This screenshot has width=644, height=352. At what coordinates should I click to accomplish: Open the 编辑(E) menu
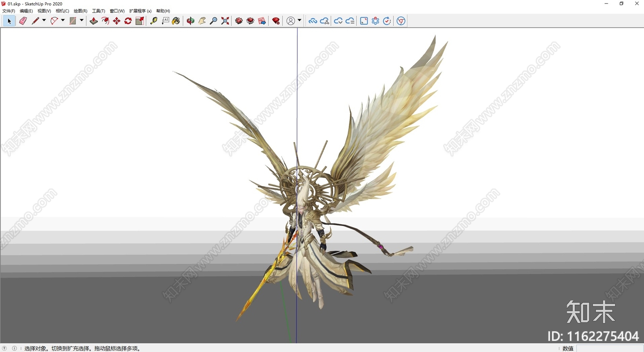pyautogui.click(x=26, y=11)
